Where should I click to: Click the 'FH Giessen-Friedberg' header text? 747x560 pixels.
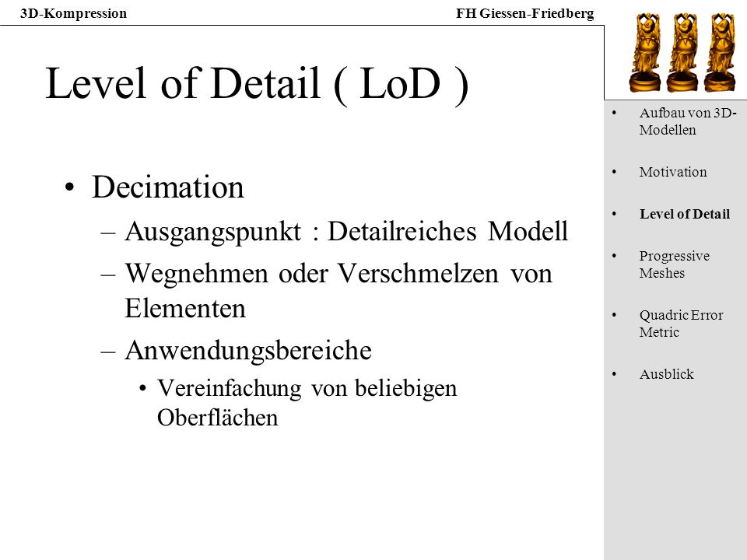[525, 13]
